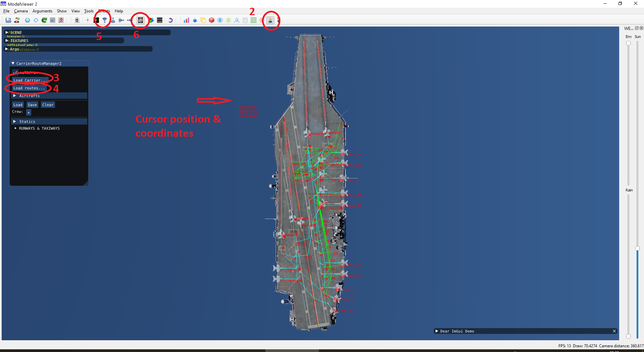The image size is (644, 352).
Task: Click the green reload arrow icon
Action: (x=44, y=20)
